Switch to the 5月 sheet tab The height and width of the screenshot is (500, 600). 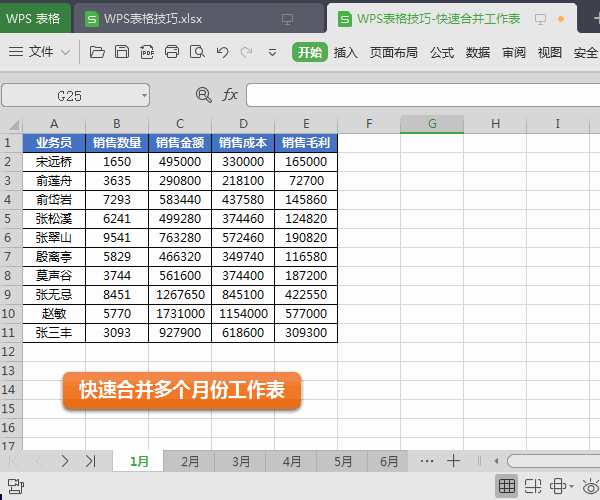click(x=342, y=461)
